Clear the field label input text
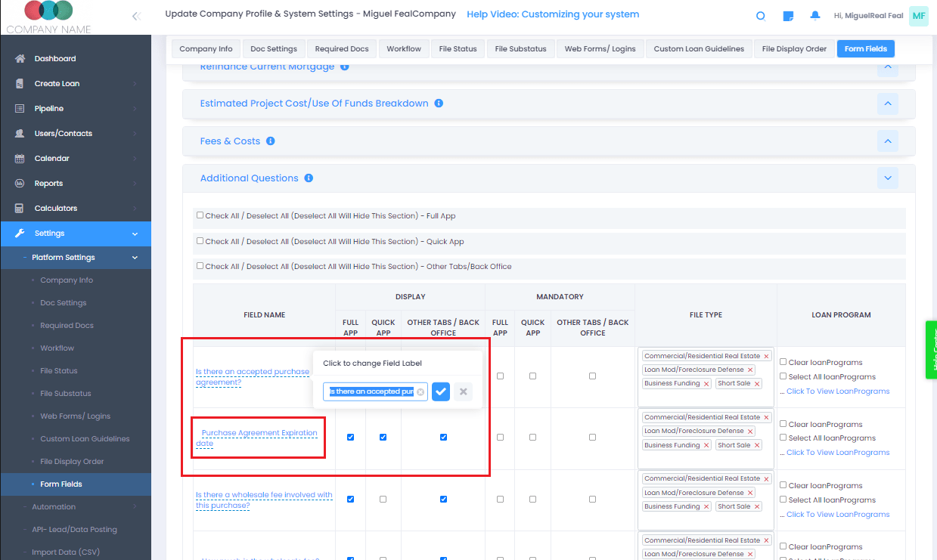This screenshot has width=937, height=560. point(420,391)
